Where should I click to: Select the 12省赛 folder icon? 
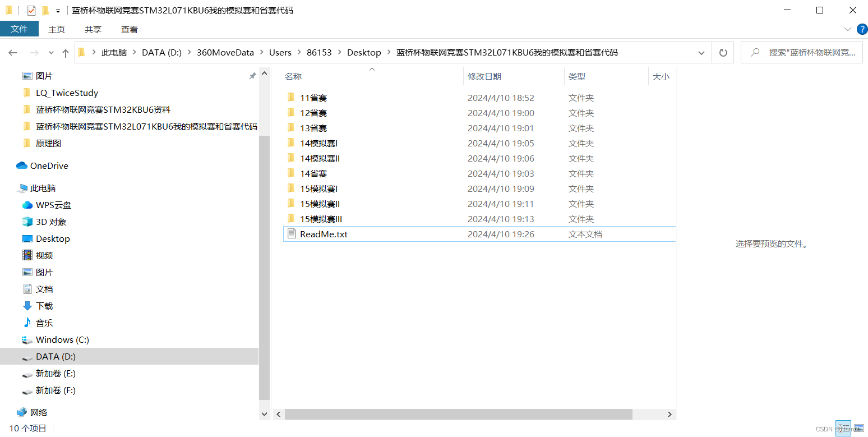(x=291, y=113)
